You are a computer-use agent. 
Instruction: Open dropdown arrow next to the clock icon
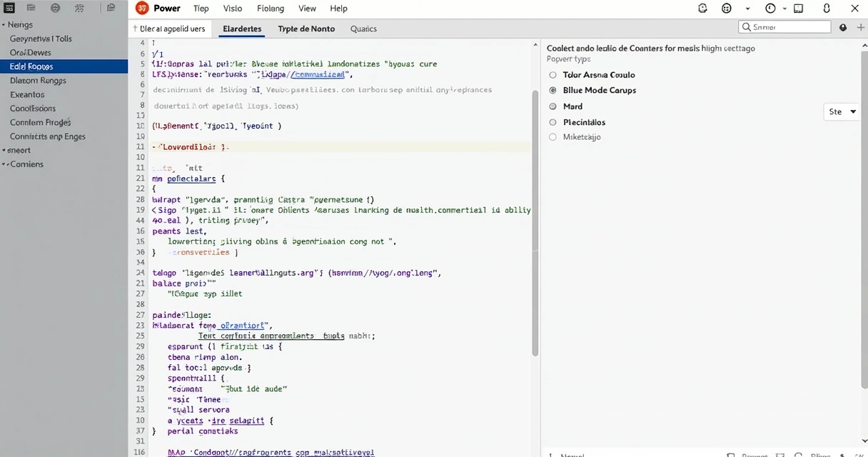[x=784, y=9]
